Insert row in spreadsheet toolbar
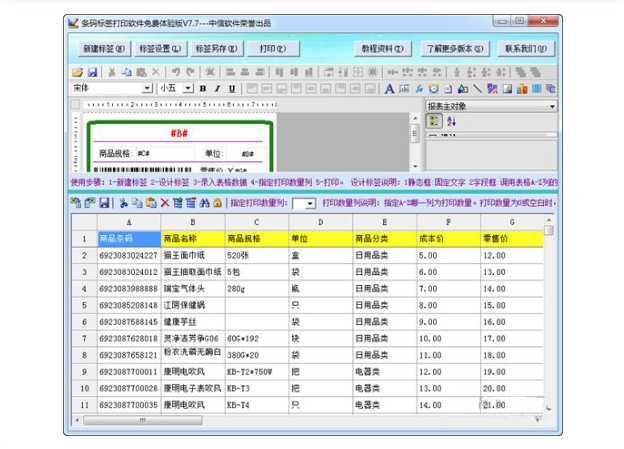 (x=177, y=203)
